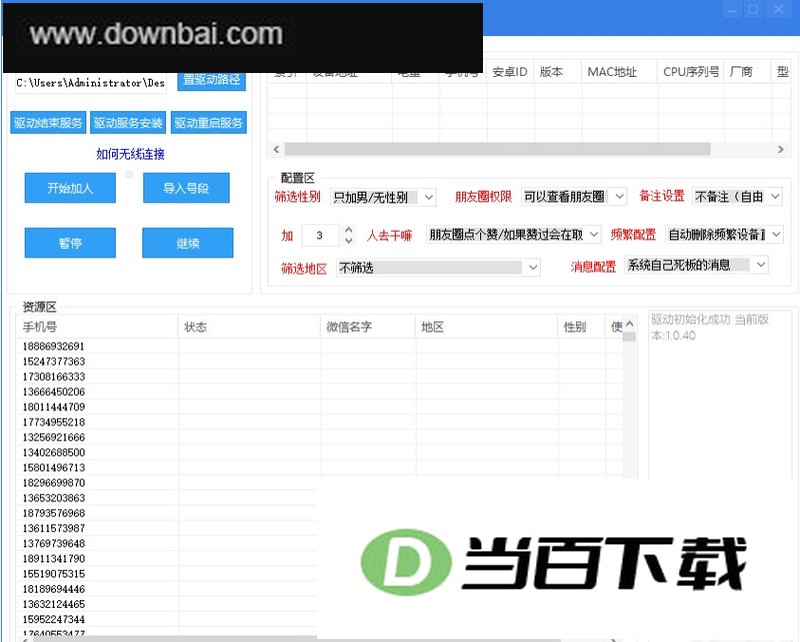This screenshot has width=800, height=642.
Task: Click the 微信名字 column header
Action: (x=368, y=327)
